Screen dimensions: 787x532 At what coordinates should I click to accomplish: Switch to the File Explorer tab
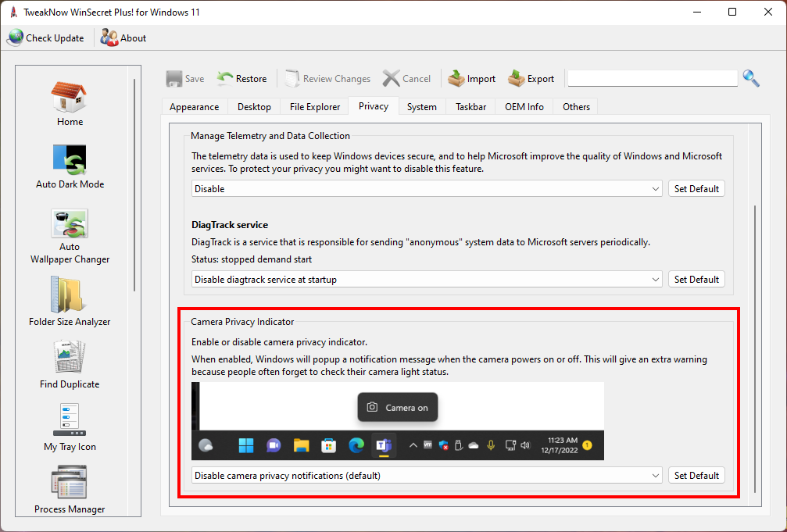coord(315,107)
